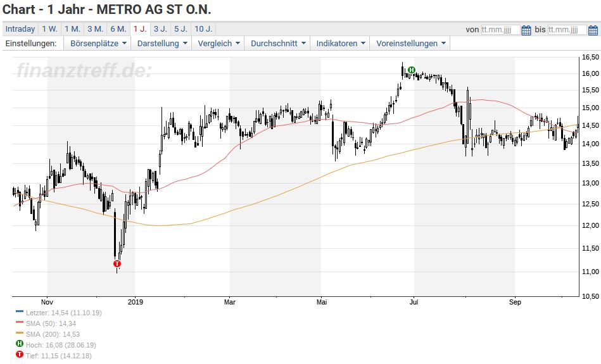Click the blue Letzter legend swatch
The height and width of the screenshot is (364, 601).
point(20,311)
